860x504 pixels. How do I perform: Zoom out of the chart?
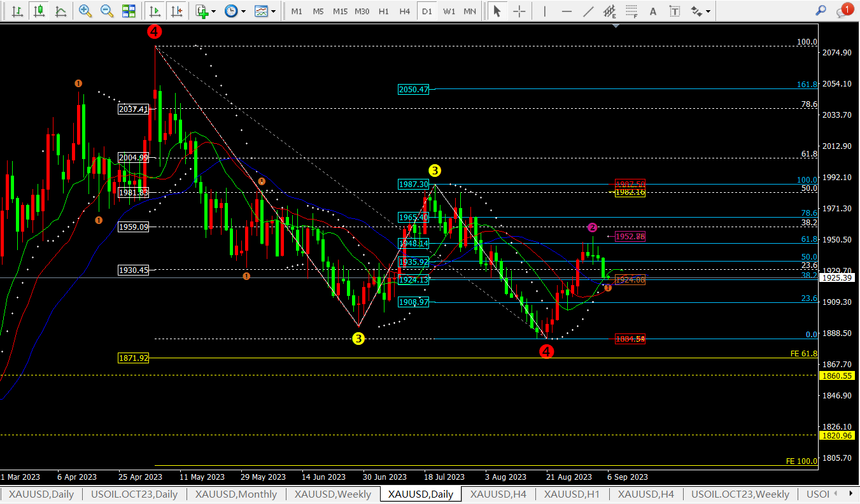106,11
